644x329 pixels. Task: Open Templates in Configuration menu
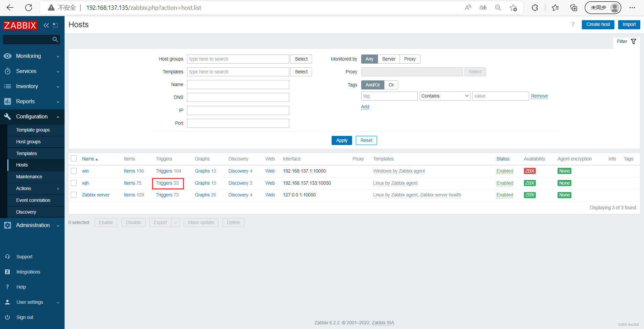coord(36,153)
